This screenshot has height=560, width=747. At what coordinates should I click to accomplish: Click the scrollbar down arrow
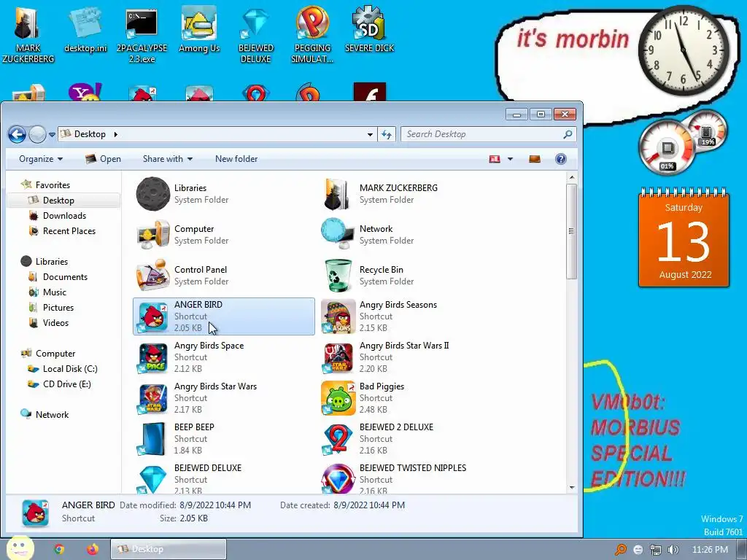pyautogui.click(x=572, y=488)
